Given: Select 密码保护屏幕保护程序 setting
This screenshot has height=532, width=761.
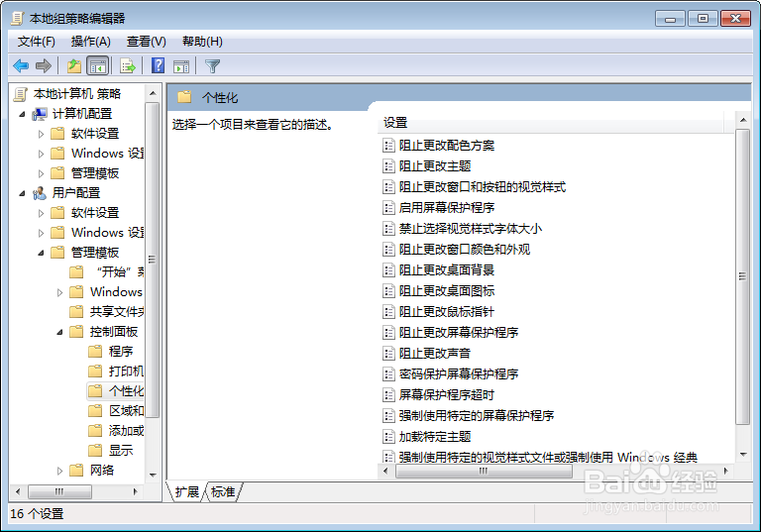Looking at the screenshot, I should [459, 373].
